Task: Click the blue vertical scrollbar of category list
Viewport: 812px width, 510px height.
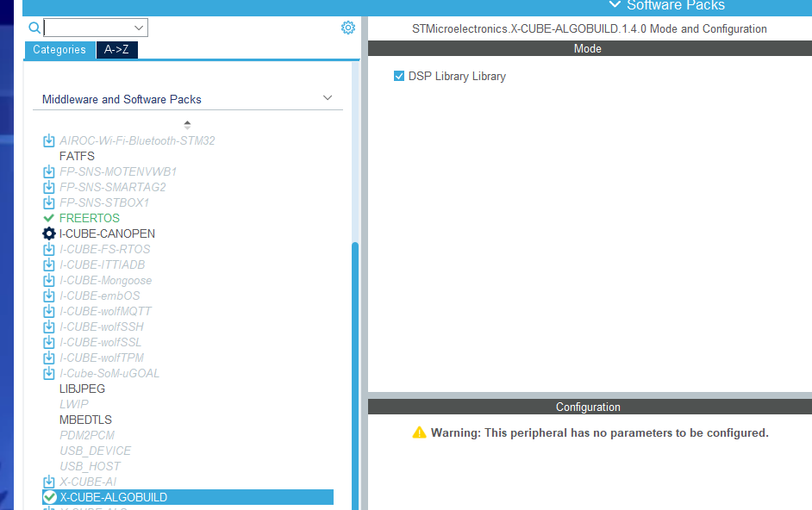Action: pyautogui.click(x=355, y=376)
